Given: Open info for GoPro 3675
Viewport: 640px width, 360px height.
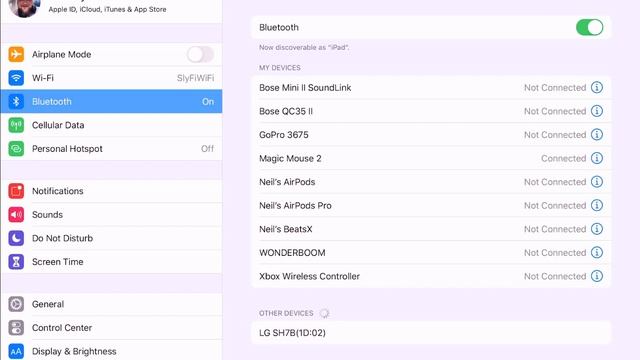Looking at the screenshot, I should 597,135.
